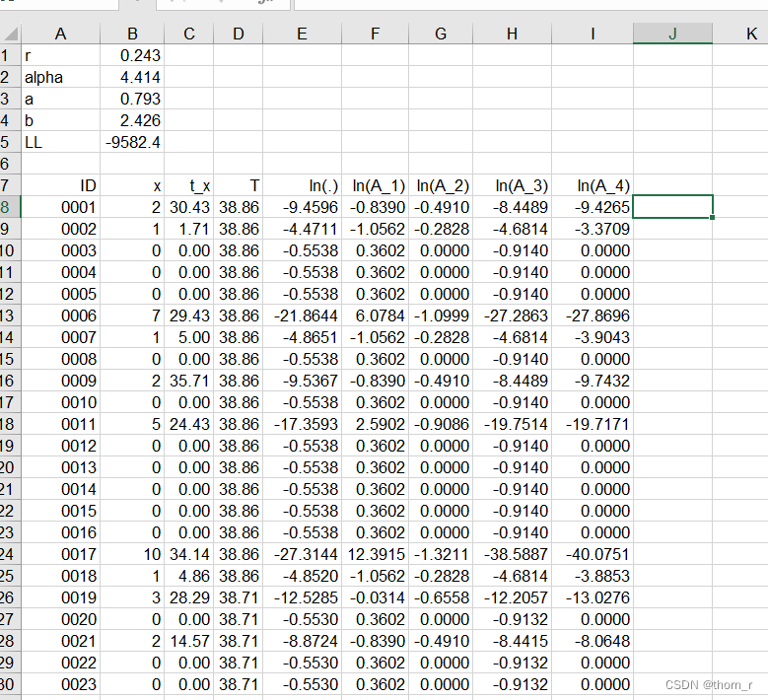Select column A header
The height and width of the screenshot is (700, 768).
pyautogui.click(x=60, y=34)
